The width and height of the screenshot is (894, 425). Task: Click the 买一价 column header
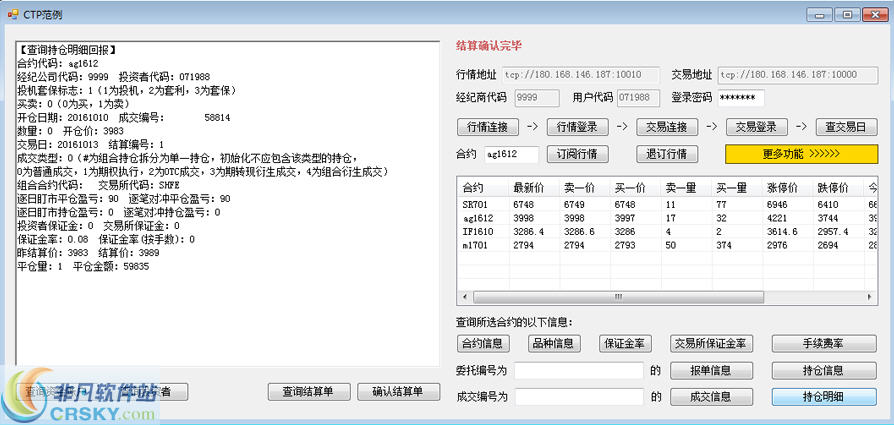click(x=635, y=188)
